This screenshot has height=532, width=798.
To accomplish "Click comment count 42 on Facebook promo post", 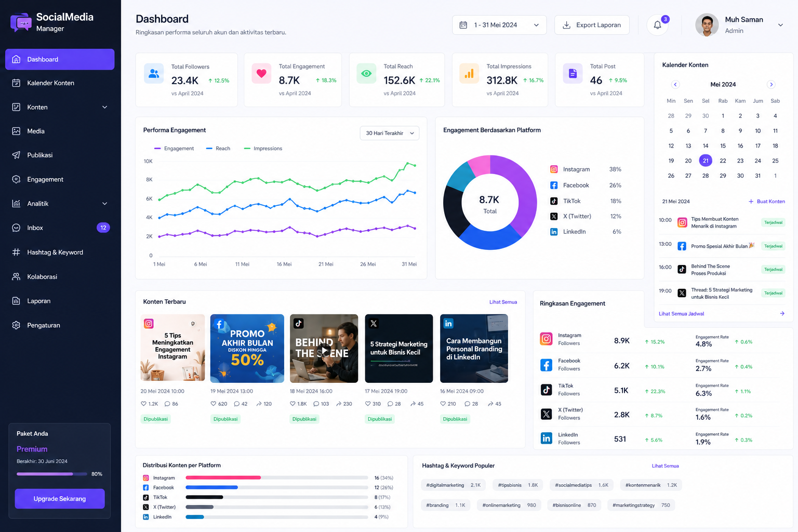I will [x=241, y=404].
